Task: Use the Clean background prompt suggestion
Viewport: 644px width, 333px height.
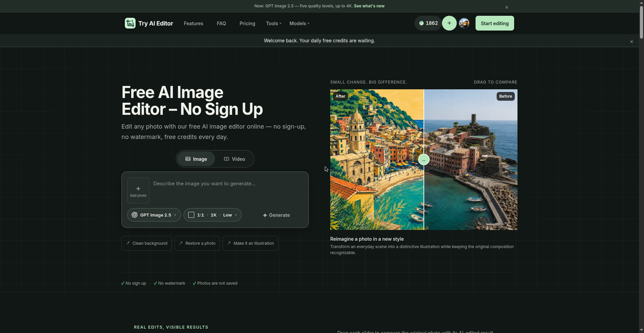Action: coord(147,243)
